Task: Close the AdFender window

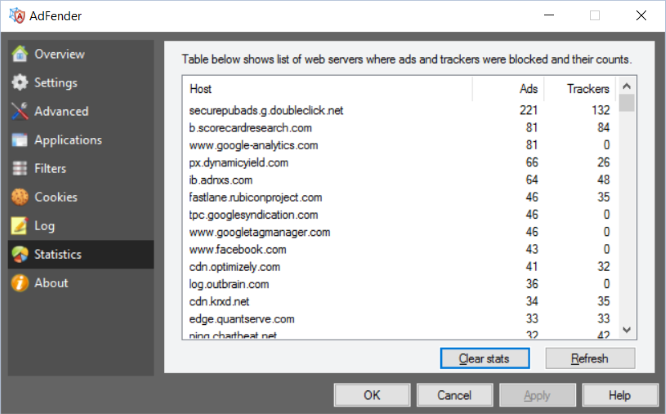Action: coord(641,15)
